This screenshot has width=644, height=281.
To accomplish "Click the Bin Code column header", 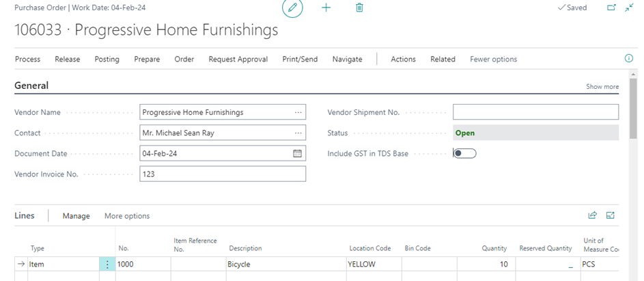I will coord(417,248).
